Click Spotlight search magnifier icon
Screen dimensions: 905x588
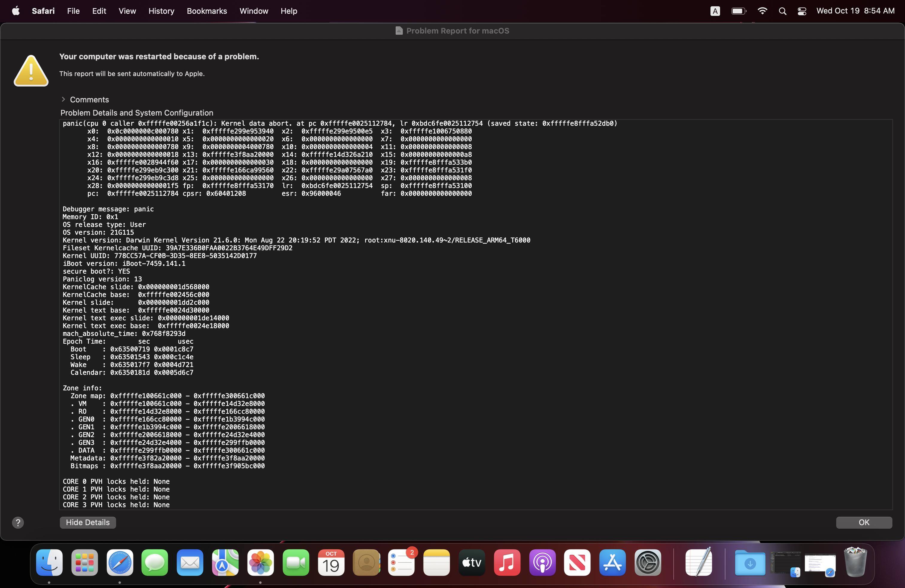(783, 11)
